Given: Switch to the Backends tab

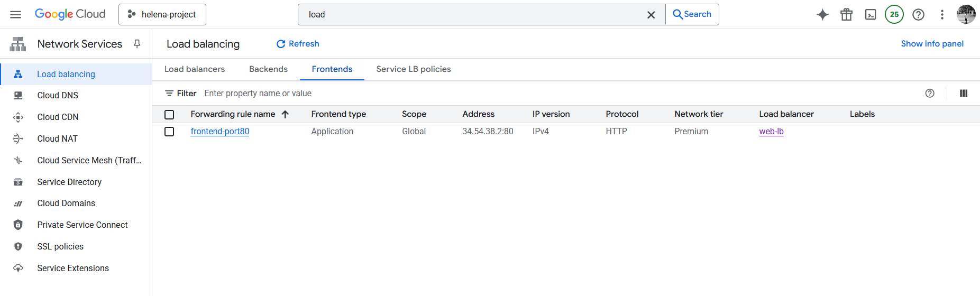Looking at the screenshot, I should tap(268, 69).
